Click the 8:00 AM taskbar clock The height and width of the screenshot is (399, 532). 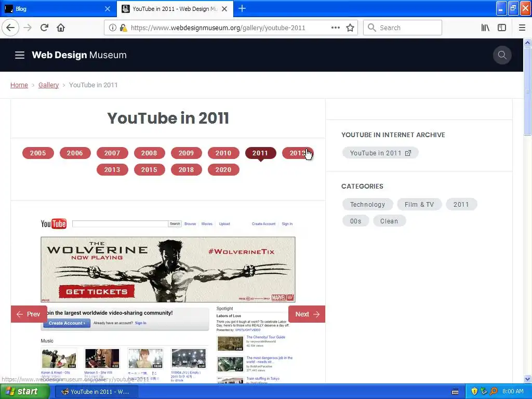pyautogui.click(x=513, y=392)
